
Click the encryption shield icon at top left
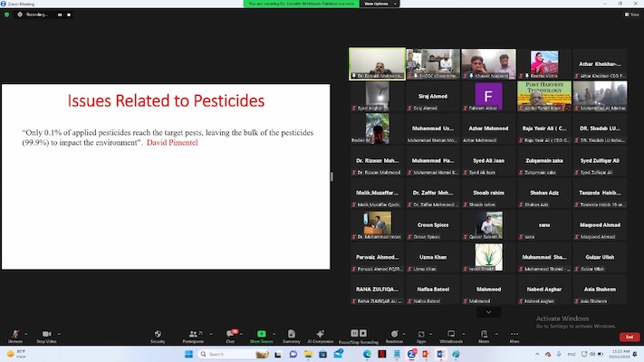[7, 14]
